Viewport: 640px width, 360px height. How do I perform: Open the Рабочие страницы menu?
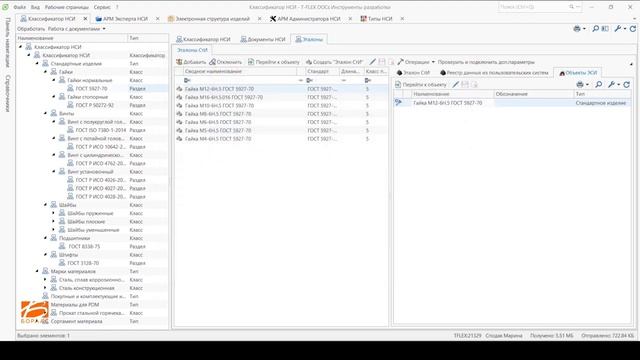coord(67,7)
